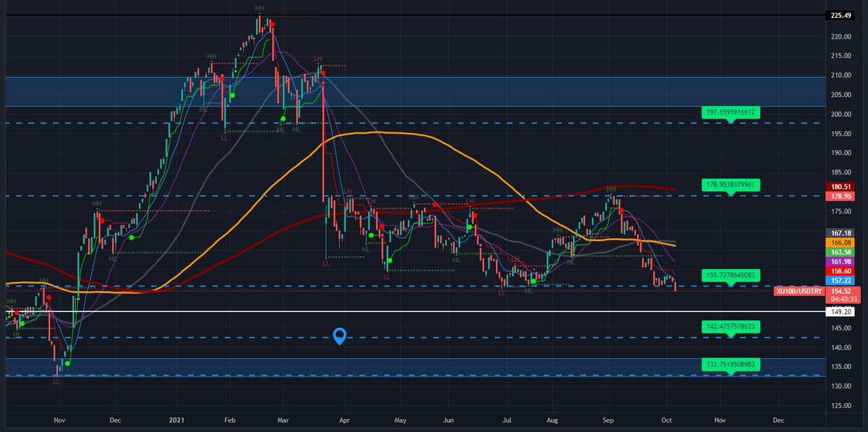Click the light red 178.95 axis label

click(841, 196)
